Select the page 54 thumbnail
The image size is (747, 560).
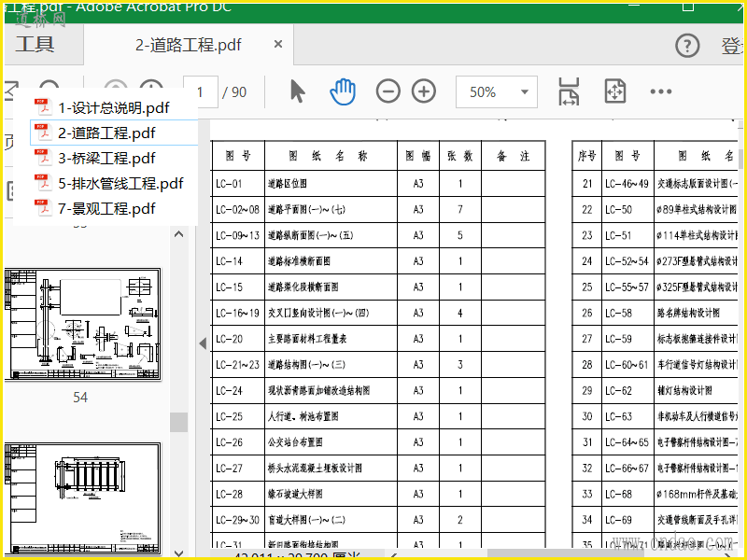[x=82, y=324]
